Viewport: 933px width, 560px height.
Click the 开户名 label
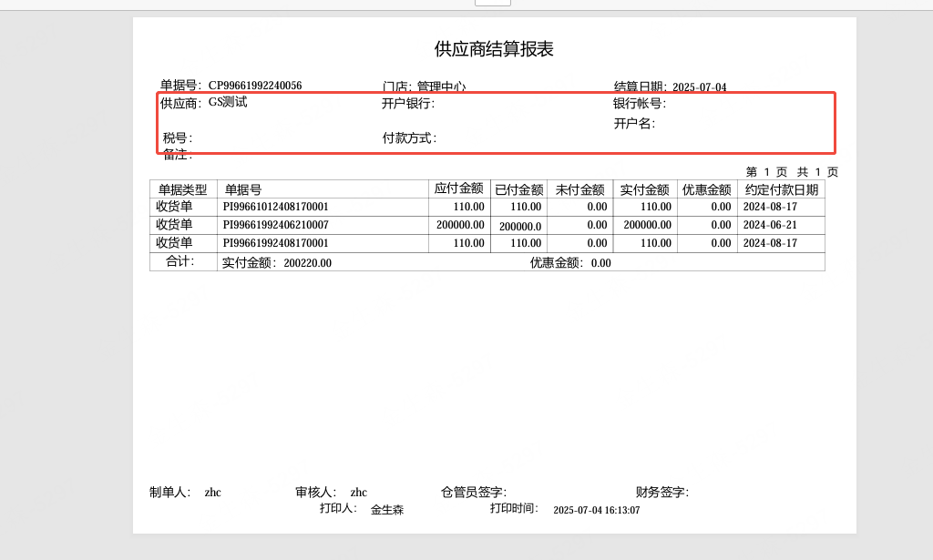pyautogui.click(x=634, y=124)
